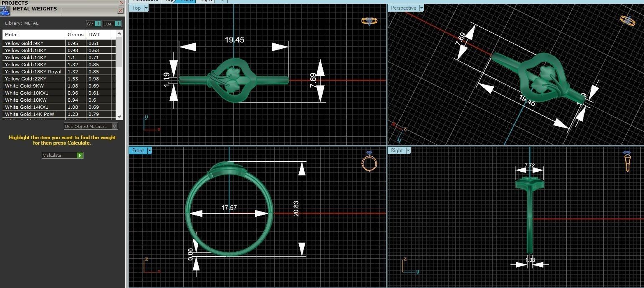Click the ring preview icon in Perspective viewport
Viewport: 644px width, 288px height.
click(x=628, y=20)
